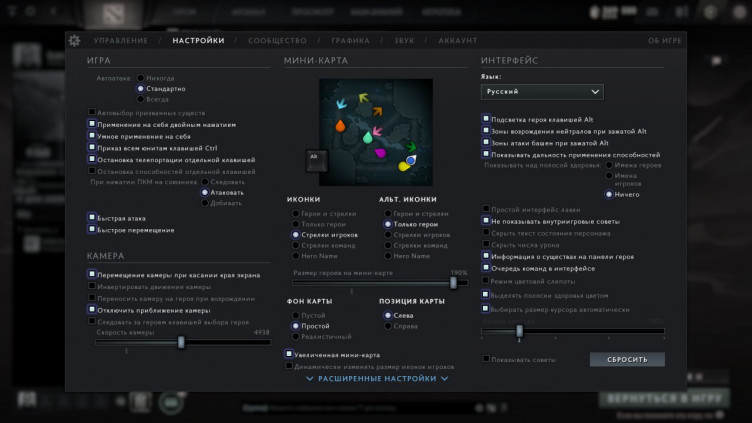Screen dimensions: 752x423
Task: Open the Об игре link
Action: tap(664, 41)
